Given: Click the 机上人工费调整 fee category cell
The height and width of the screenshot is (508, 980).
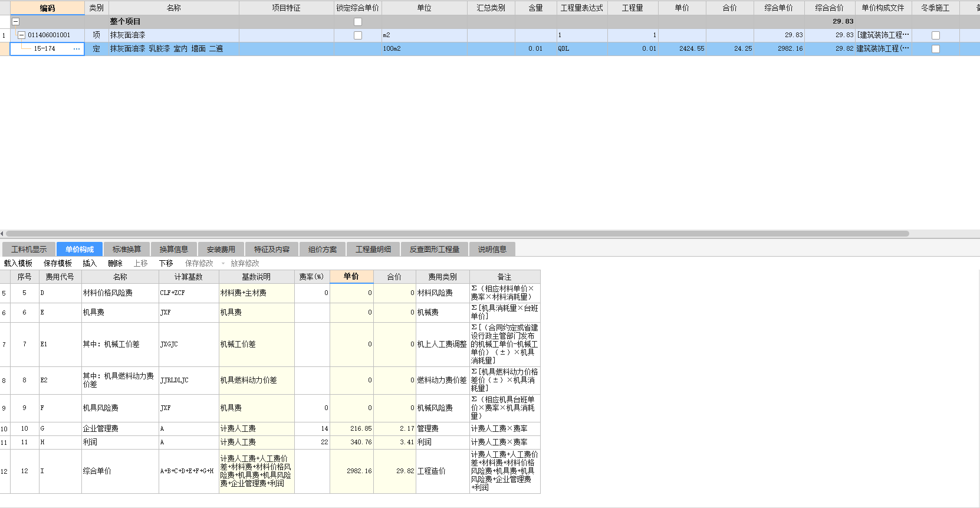Looking at the screenshot, I should [442, 345].
